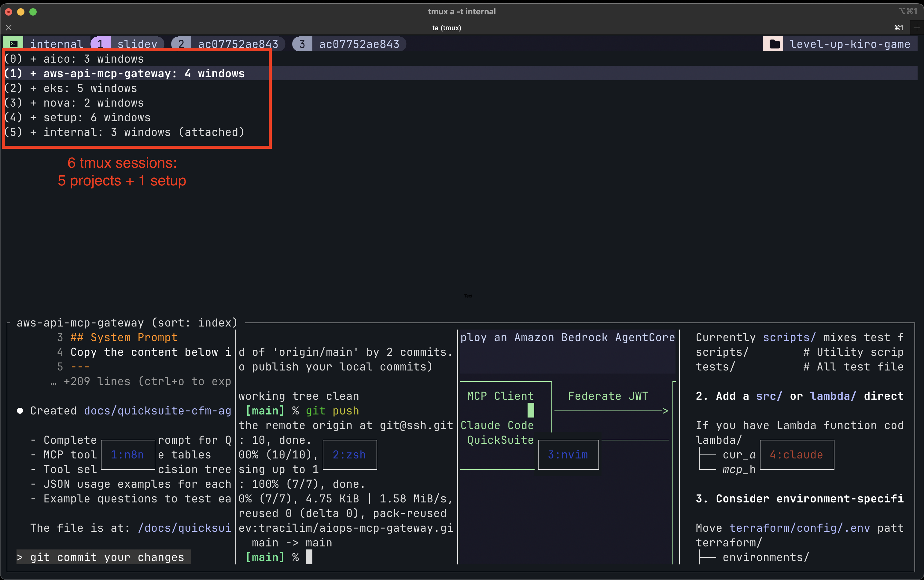924x580 pixels.
Task: Click the 'main -> main' push result line
Action: 292,542
